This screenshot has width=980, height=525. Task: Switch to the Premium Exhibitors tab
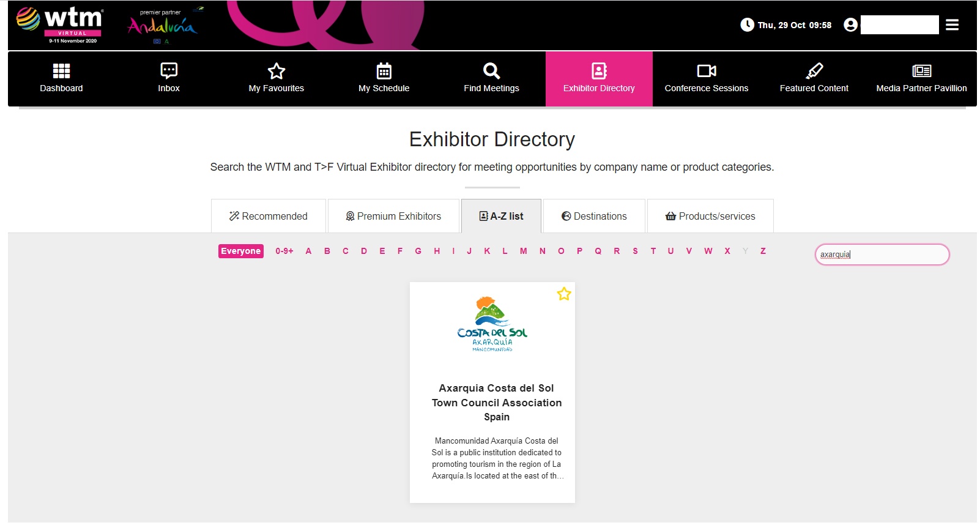pos(393,216)
